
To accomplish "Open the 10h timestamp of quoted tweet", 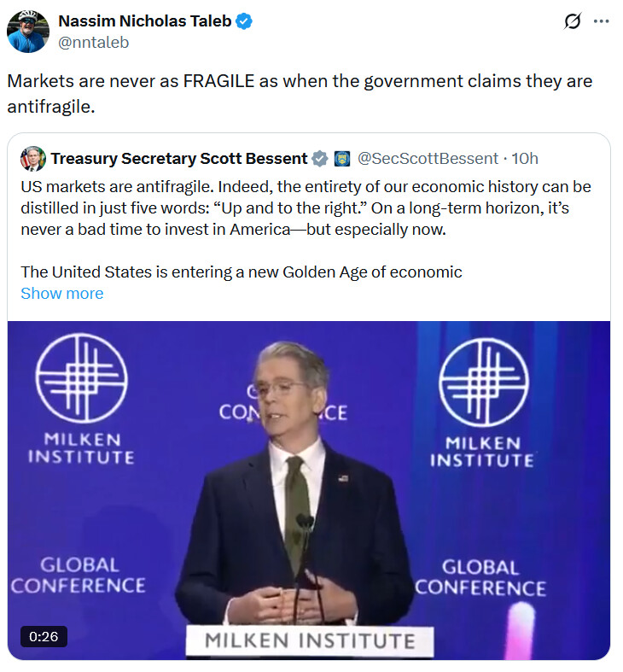I will (x=525, y=159).
